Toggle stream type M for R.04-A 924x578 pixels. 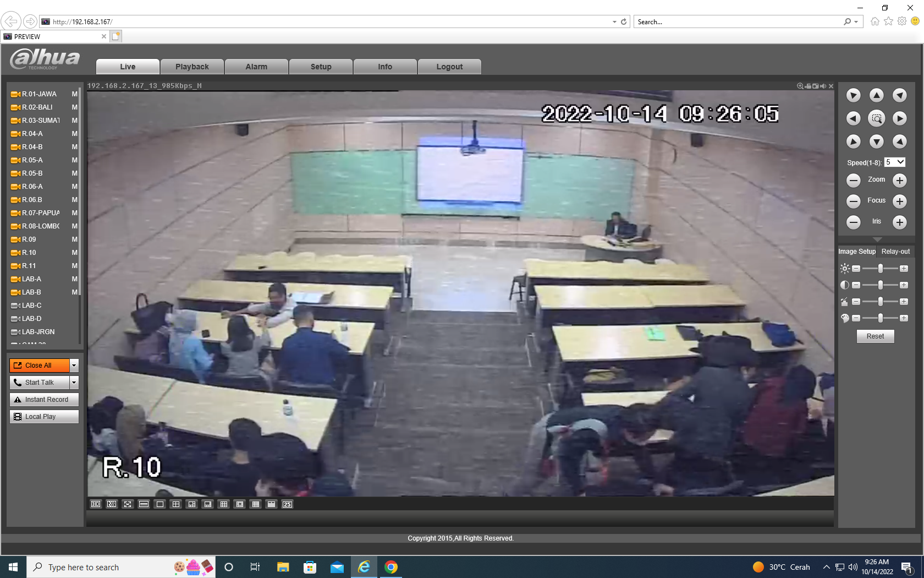tap(75, 134)
